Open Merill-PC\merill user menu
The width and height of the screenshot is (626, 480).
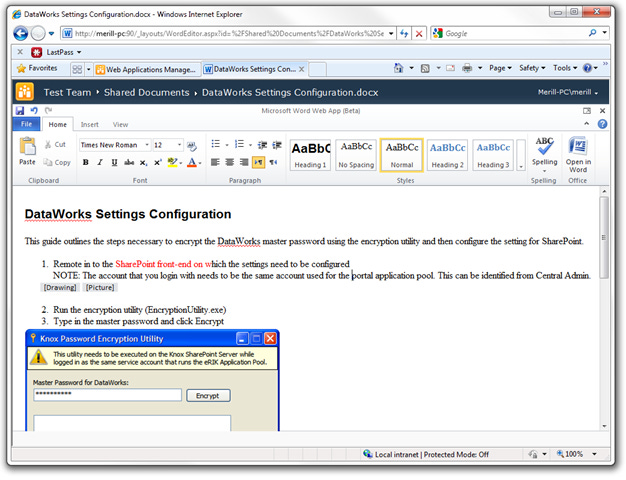[x=568, y=92]
